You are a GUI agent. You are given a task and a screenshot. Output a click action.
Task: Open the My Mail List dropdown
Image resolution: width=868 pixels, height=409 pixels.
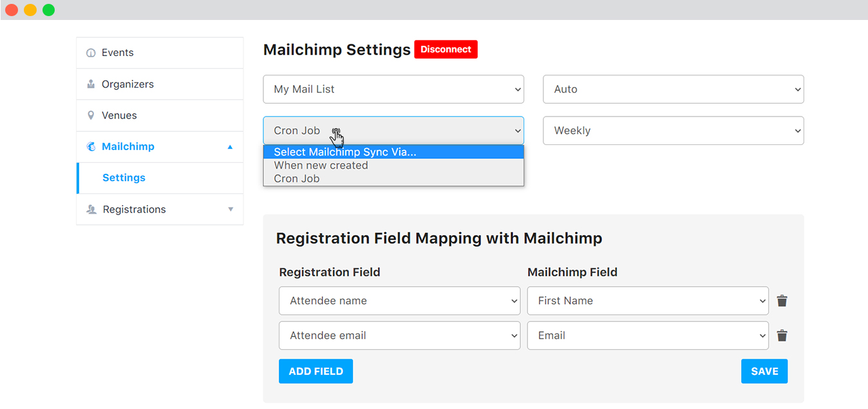click(x=393, y=90)
